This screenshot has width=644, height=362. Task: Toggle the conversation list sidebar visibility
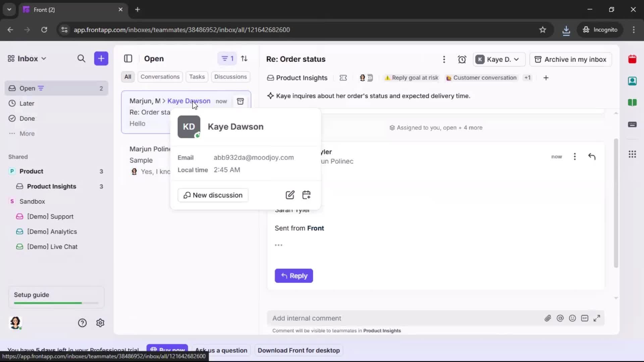(x=128, y=59)
